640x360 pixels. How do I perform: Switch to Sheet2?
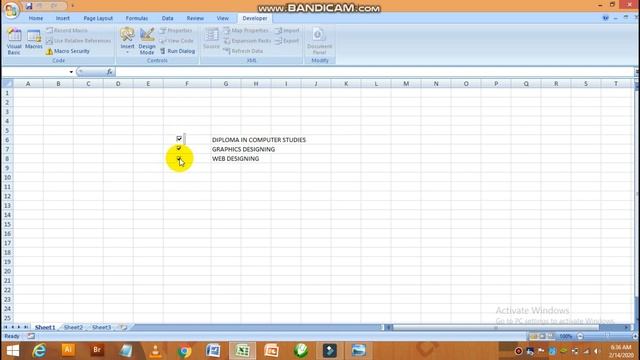point(73,327)
